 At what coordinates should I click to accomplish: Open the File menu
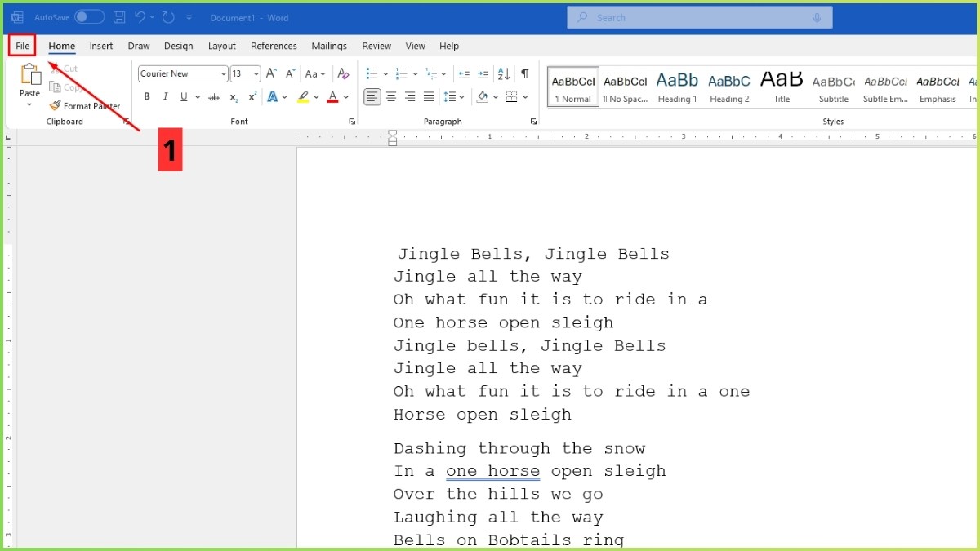pos(22,46)
